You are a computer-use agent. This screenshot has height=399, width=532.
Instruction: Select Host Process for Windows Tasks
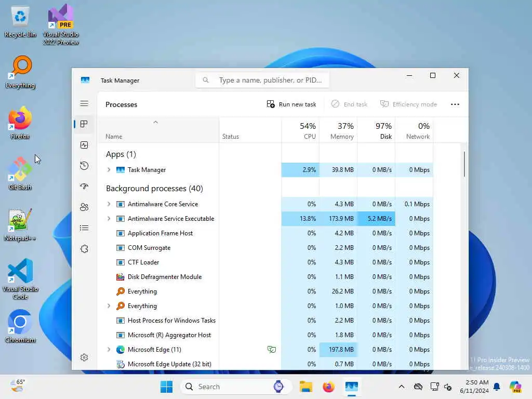pos(265,320)
